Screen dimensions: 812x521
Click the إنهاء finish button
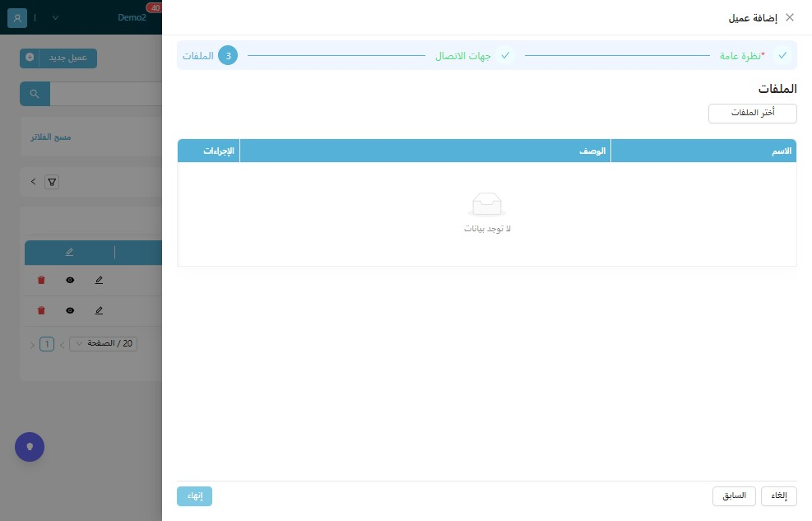(x=195, y=496)
